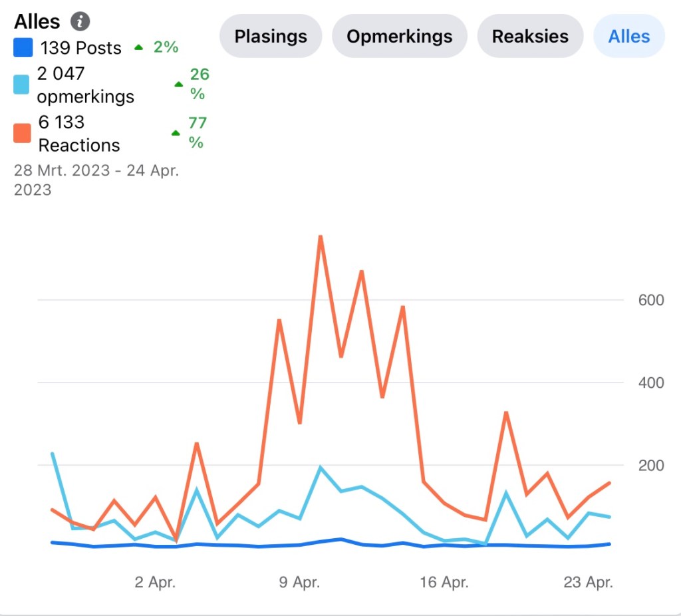
Task: Switch to the Opmerkings tab
Action: tap(400, 36)
